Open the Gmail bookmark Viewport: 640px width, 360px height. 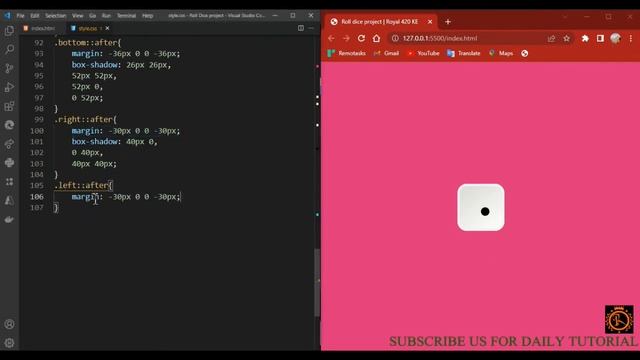coord(386,53)
